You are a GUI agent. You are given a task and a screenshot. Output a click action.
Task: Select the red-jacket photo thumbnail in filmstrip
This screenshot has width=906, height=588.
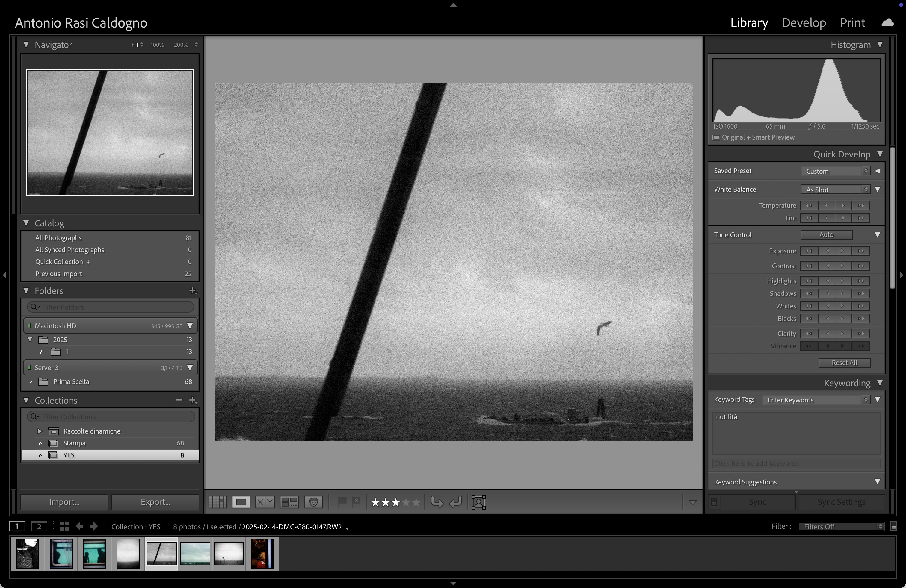[x=262, y=554]
